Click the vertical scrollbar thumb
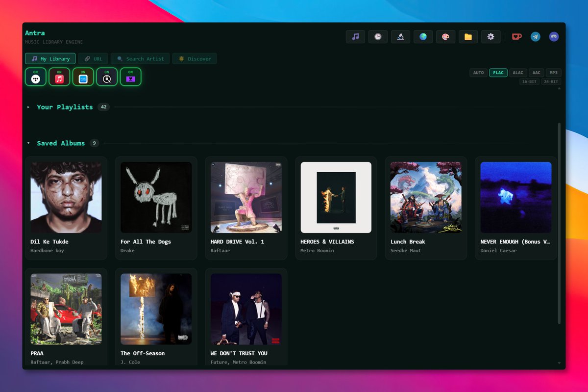Screen dimensions: 588x392 coord(559,223)
